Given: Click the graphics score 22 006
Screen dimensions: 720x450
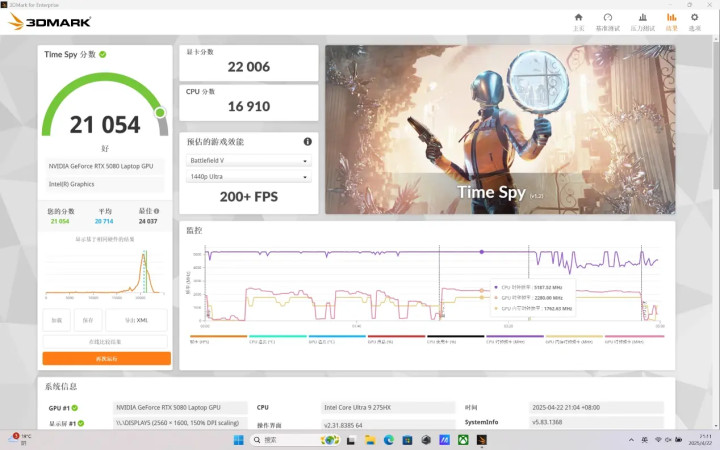Looking at the screenshot, I should pyautogui.click(x=248, y=67).
